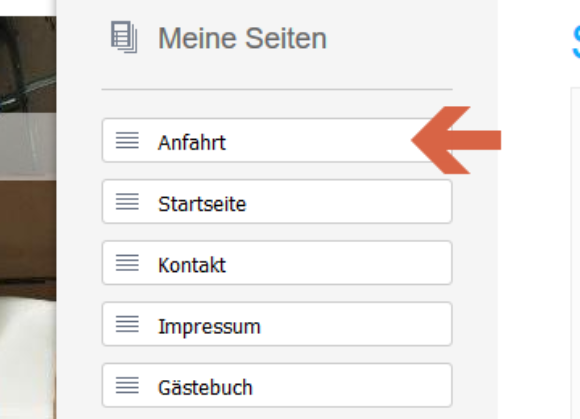
Task: Click the drag handle icon beside Gästebuch
Action: tap(127, 385)
